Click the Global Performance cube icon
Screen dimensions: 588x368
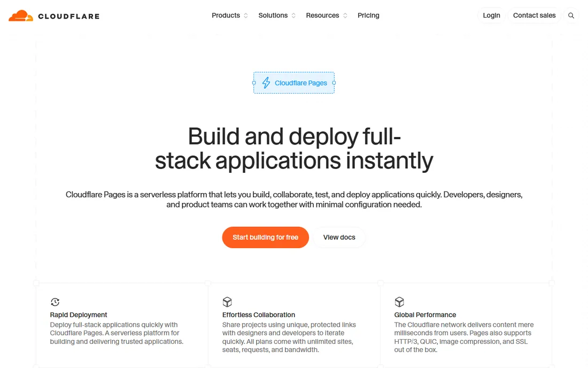399,302
